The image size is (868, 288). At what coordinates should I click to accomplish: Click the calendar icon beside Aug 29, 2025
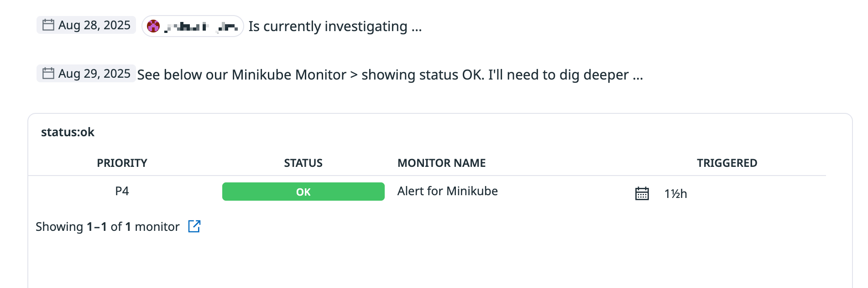48,74
